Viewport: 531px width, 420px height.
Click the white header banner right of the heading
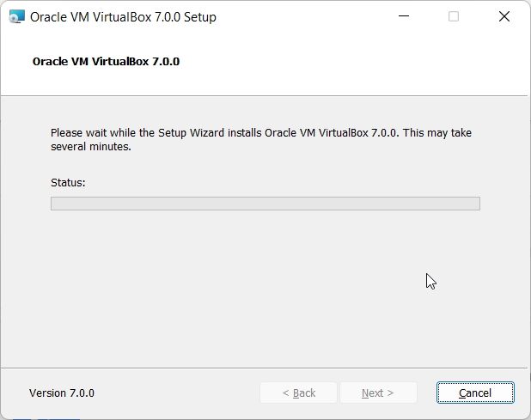(x=361, y=62)
